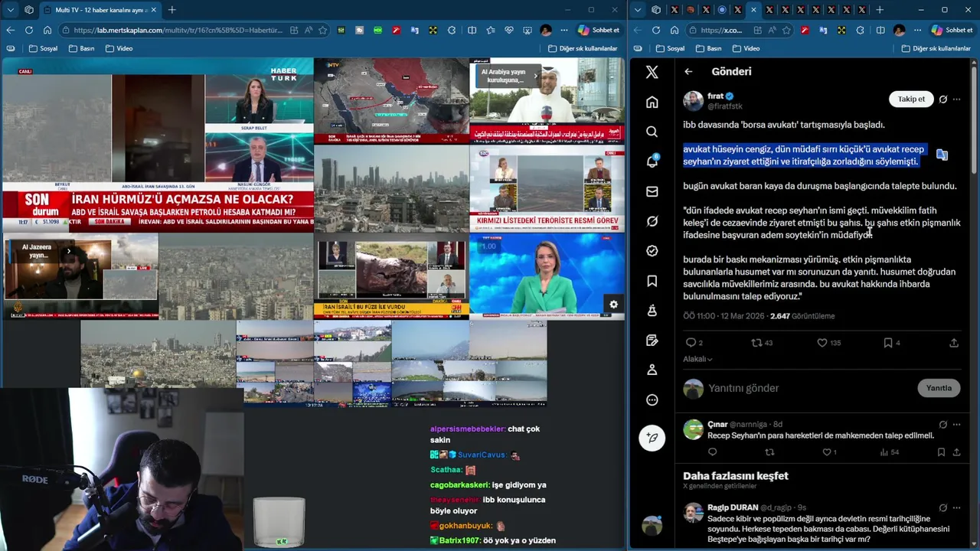Click the Multi TV address bar URL
The width and height of the screenshot is (980, 551).
point(178,30)
